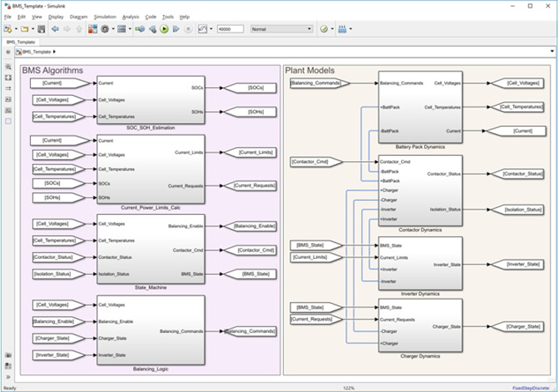Expand the left palette double-chevron

tap(8, 377)
